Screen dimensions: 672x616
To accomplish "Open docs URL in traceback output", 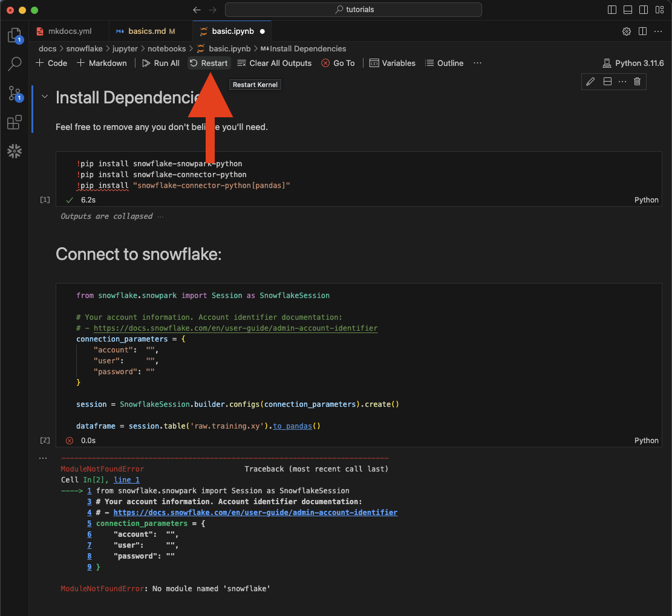I will click(x=255, y=513).
